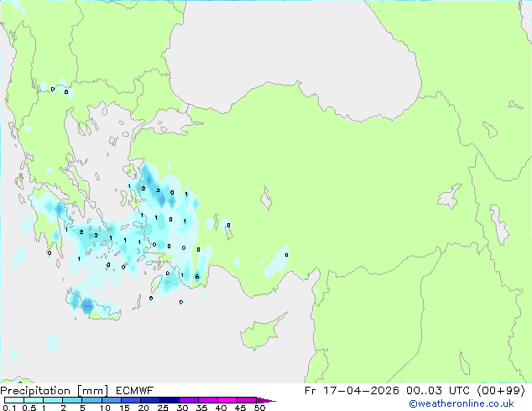This screenshot has width=532, height=411.
Task: Click the '0.1' legend scale label
Action: point(9,408)
